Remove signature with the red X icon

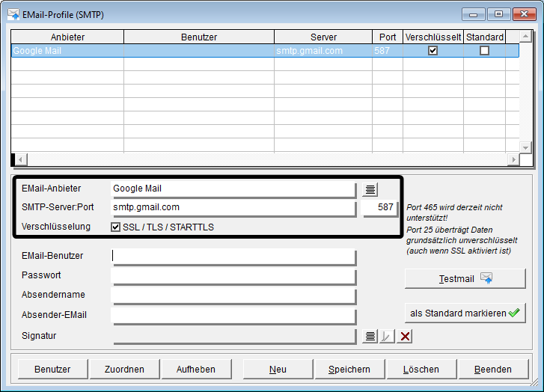click(405, 336)
